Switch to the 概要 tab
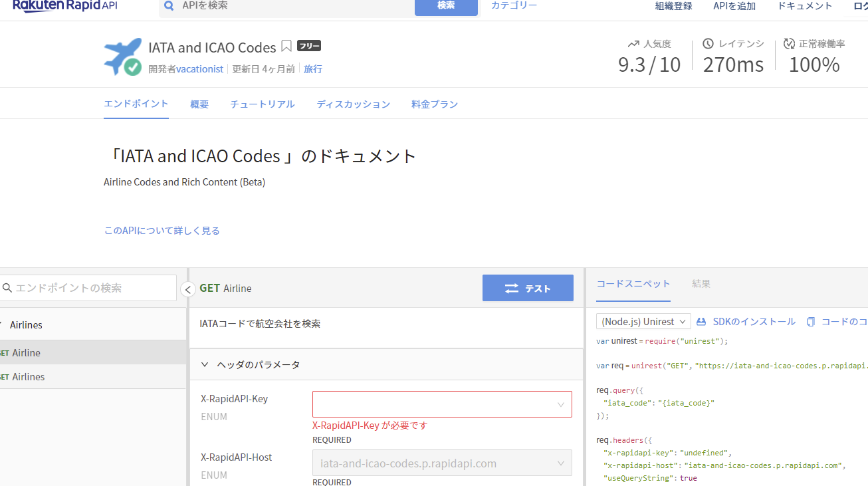868x486 pixels. click(199, 104)
